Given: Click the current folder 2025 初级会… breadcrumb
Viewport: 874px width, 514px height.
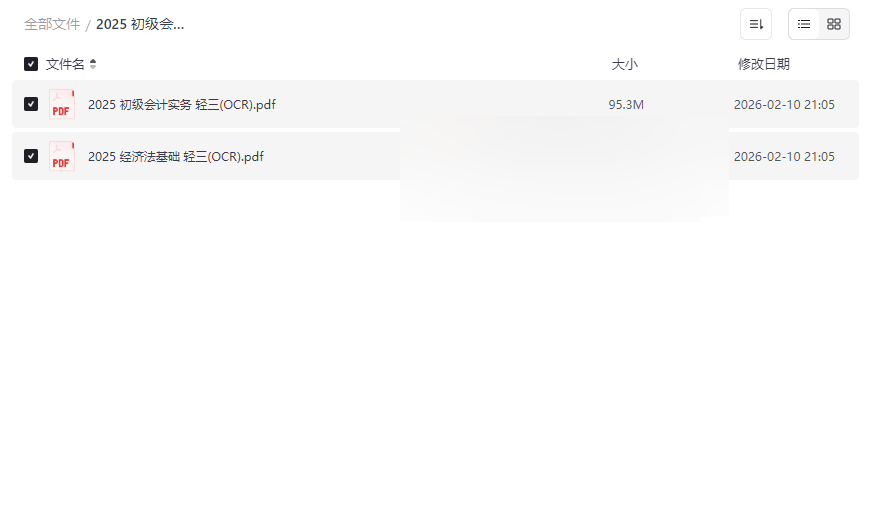Looking at the screenshot, I should click(x=140, y=25).
